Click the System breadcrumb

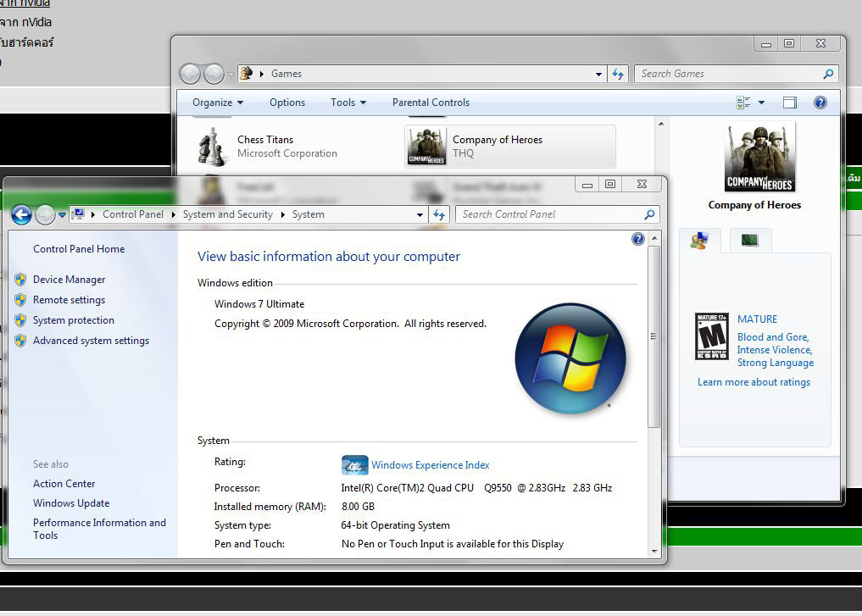[308, 214]
